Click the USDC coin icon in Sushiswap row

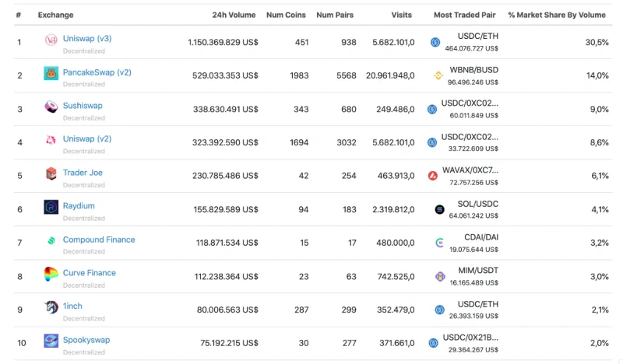click(432, 109)
